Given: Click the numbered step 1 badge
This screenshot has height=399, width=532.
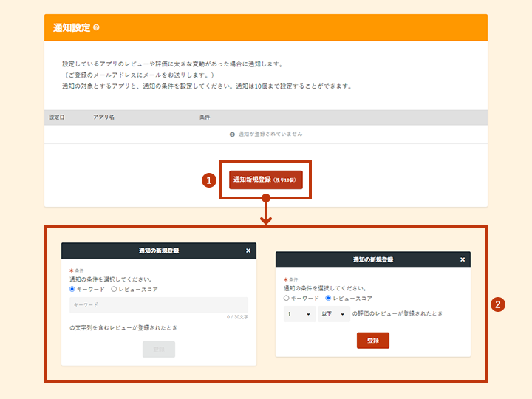Looking at the screenshot, I should 209,180.
